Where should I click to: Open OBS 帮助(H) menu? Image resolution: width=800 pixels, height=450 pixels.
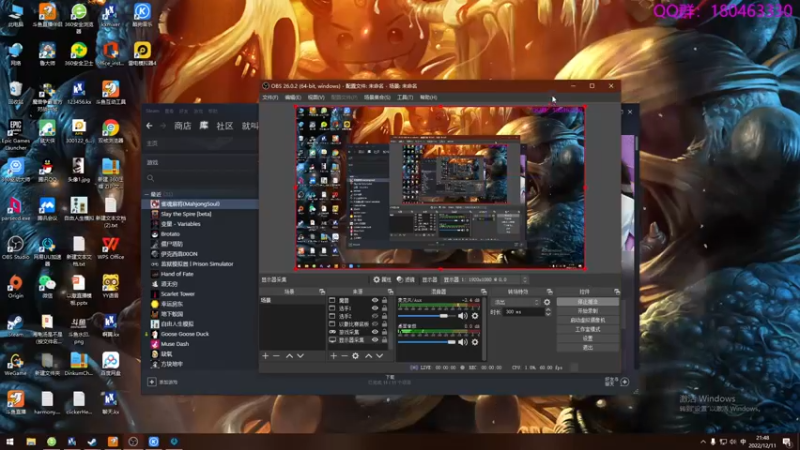click(x=428, y=97)
